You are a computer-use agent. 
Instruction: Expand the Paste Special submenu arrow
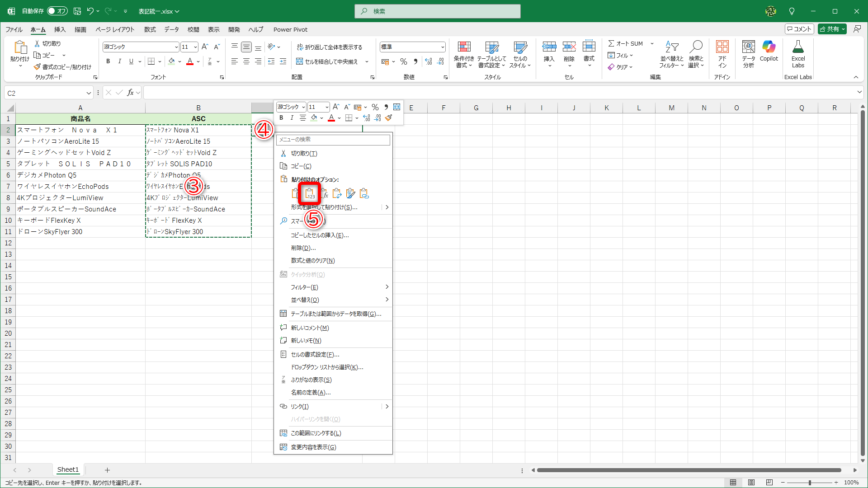coord(387,207)
